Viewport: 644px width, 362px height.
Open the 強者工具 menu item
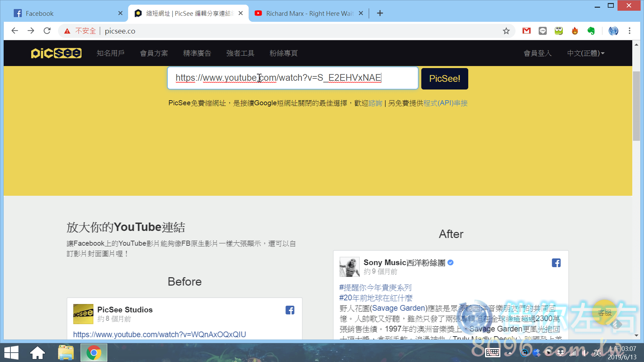click(240, 53)
